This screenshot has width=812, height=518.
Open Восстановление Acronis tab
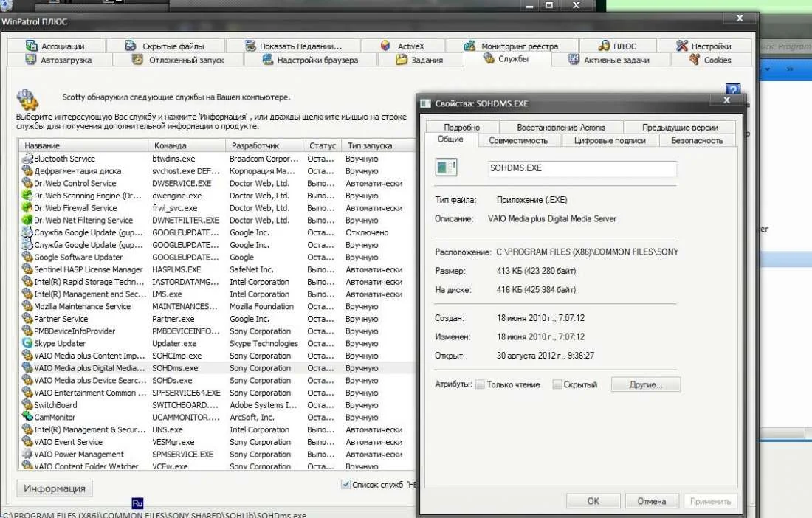point(561,128)
